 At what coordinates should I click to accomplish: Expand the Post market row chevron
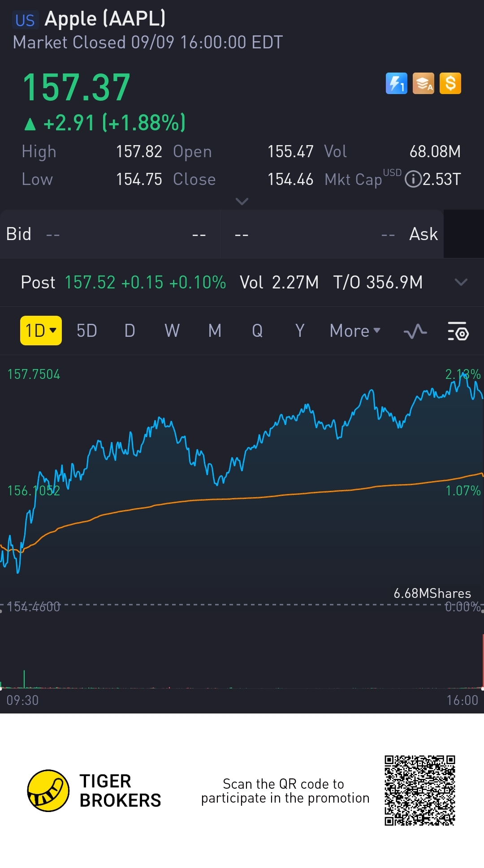(x=461, y=282)
